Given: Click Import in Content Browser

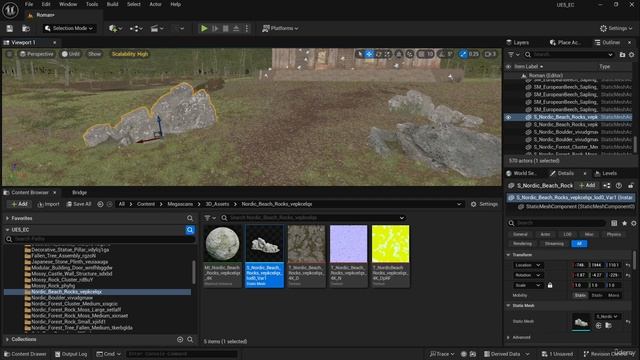Looking at the screenshot, I should coord(48,204).
